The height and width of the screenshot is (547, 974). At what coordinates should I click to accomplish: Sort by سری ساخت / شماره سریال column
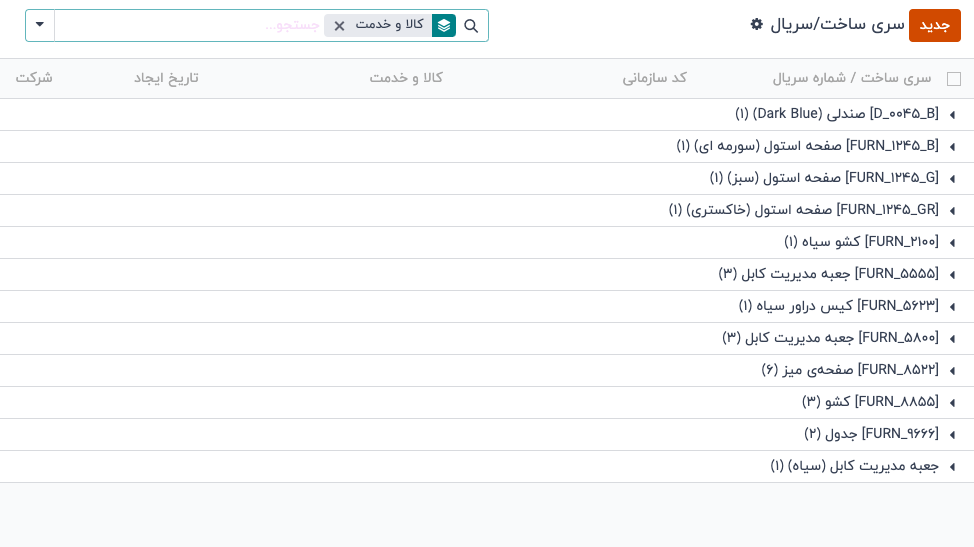[x=851, y=78]
